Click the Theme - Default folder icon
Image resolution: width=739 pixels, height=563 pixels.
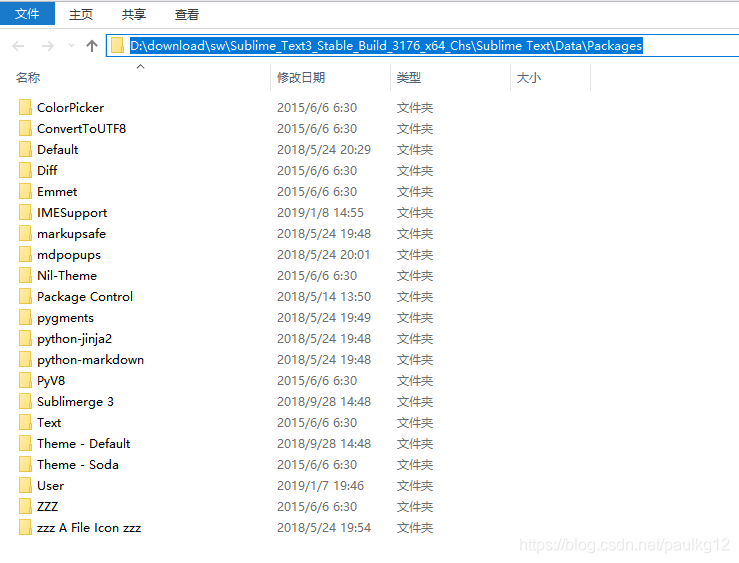click(25, 443)
